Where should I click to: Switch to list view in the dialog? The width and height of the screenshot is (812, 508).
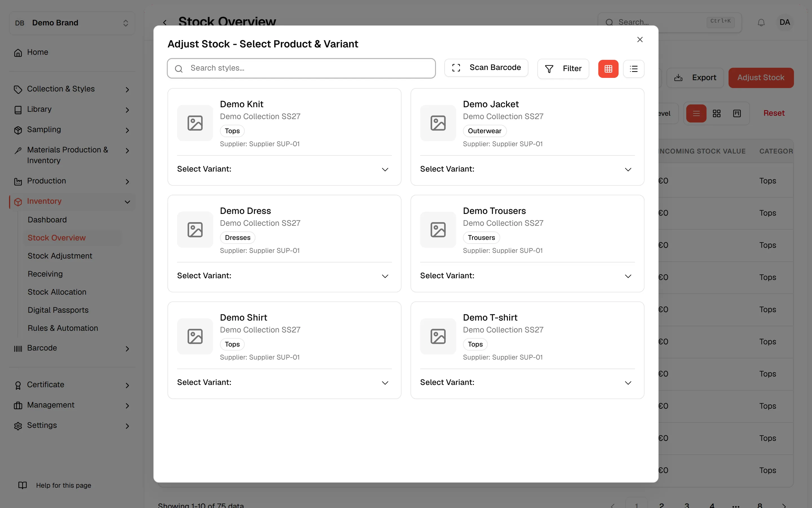point(634,69)
